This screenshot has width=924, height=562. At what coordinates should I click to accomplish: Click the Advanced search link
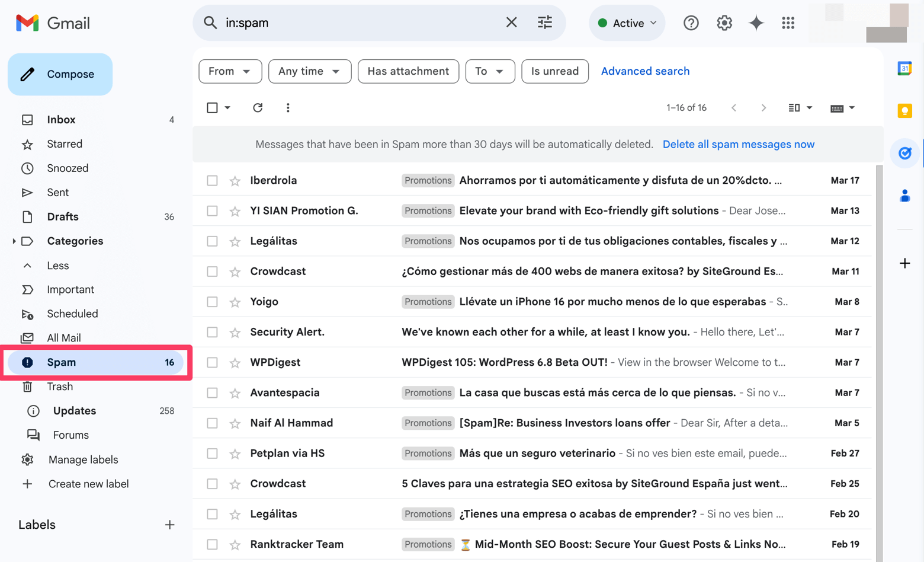coord(645,71)
